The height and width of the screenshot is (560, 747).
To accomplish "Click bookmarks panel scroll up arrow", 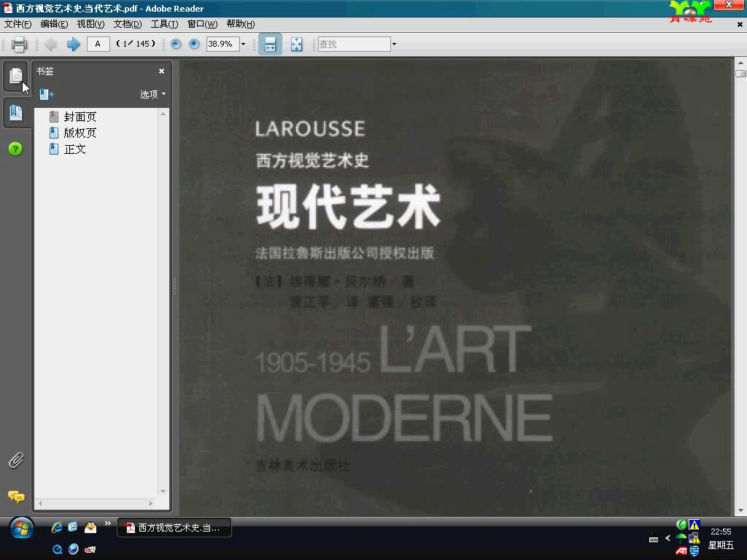I will pyautogui.click(x=163, y=114).
